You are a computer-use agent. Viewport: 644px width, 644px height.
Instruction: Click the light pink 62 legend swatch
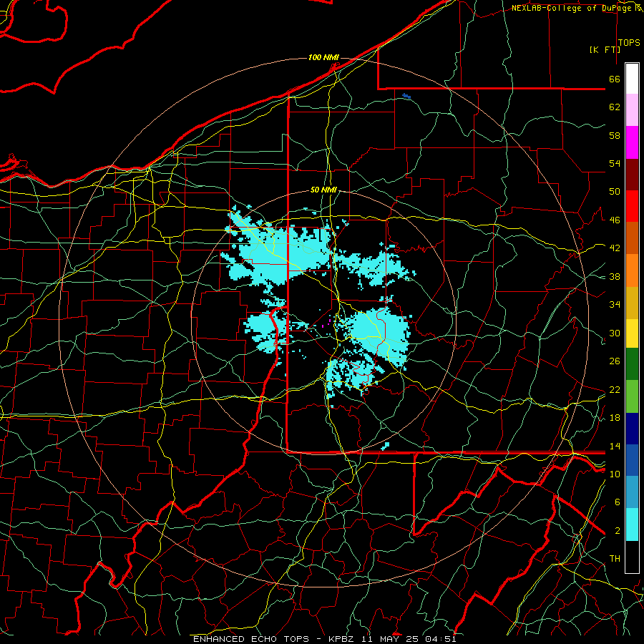tap(632, 110)
